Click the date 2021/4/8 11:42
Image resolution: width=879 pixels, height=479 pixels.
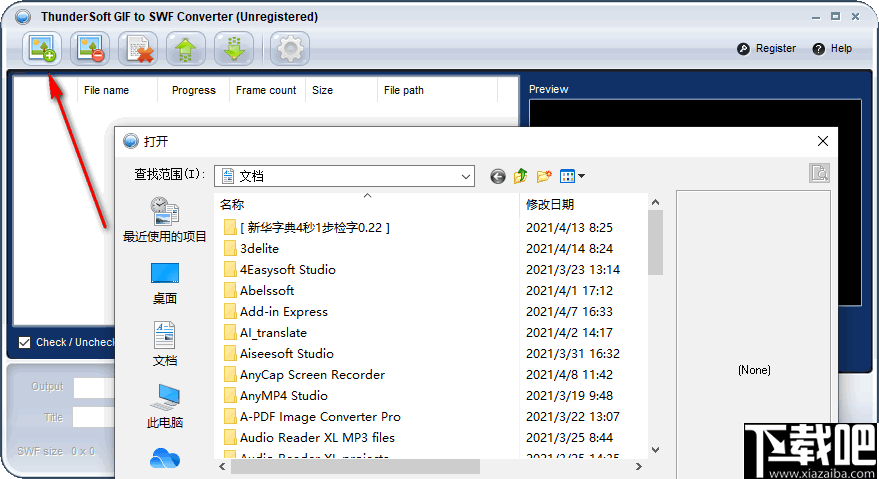click(x=569, y=375)
